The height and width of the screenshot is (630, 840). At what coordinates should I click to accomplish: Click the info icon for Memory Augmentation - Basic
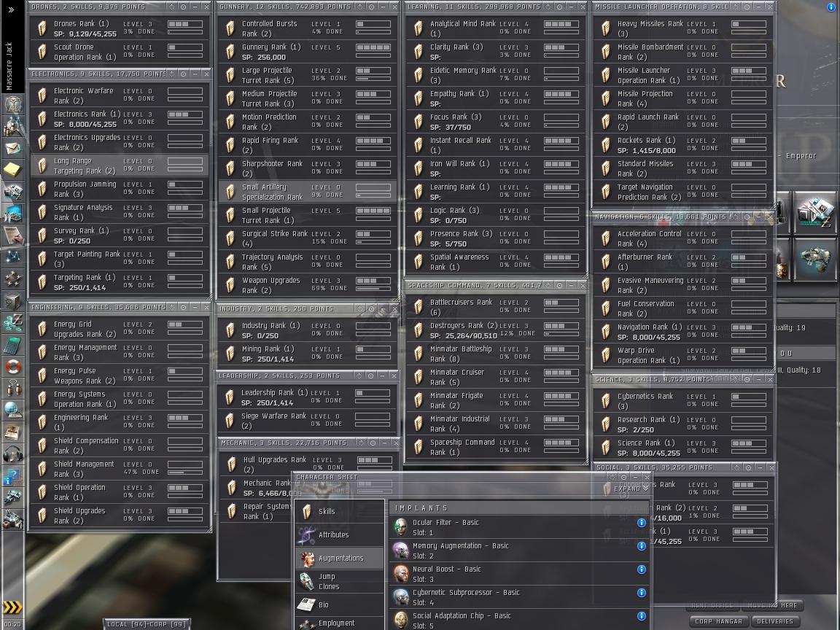coord(641,546)
